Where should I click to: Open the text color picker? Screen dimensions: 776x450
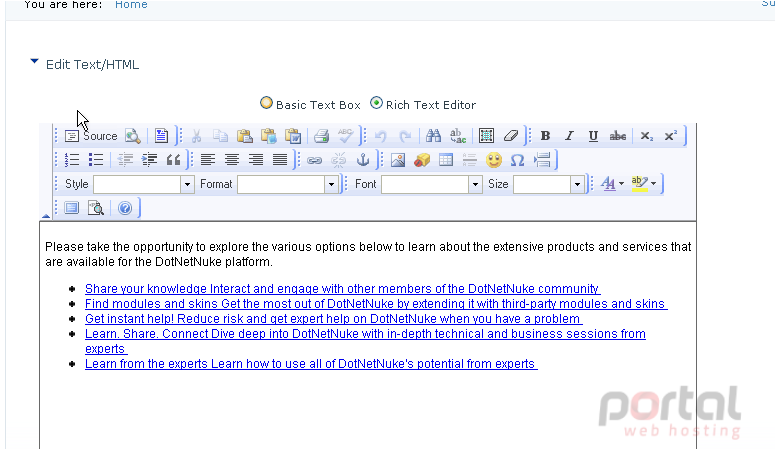[612, 184]
